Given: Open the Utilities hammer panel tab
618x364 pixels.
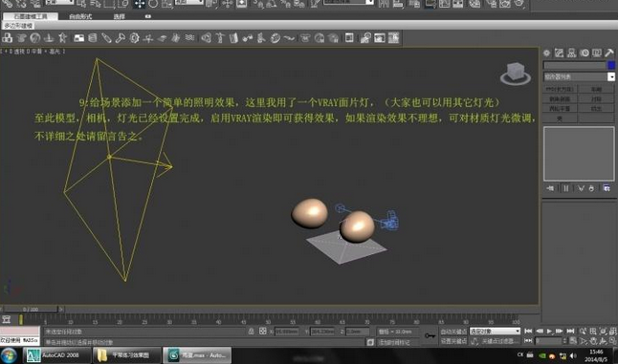Looking at the screenshot, I should point(609,53).
